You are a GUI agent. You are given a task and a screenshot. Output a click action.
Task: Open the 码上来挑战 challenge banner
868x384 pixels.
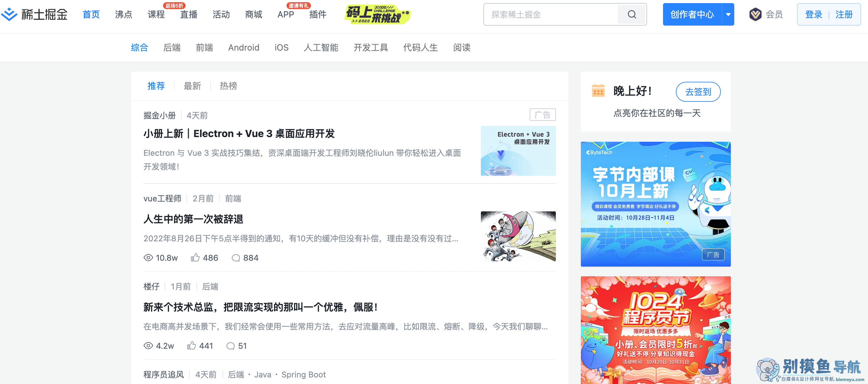pos(377,14)
